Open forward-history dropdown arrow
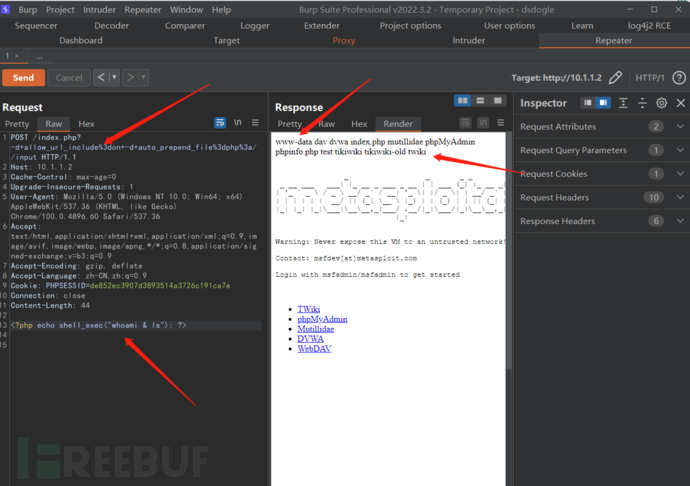 (x=143, y=77)
